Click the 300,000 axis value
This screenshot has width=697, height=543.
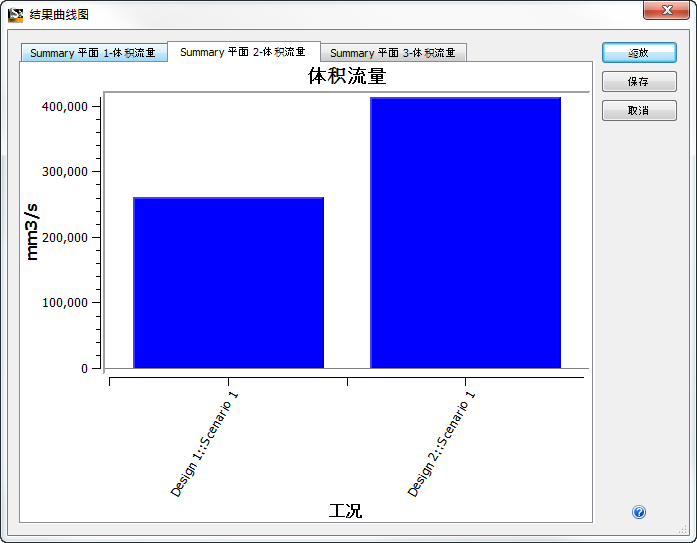pos(65,172)
